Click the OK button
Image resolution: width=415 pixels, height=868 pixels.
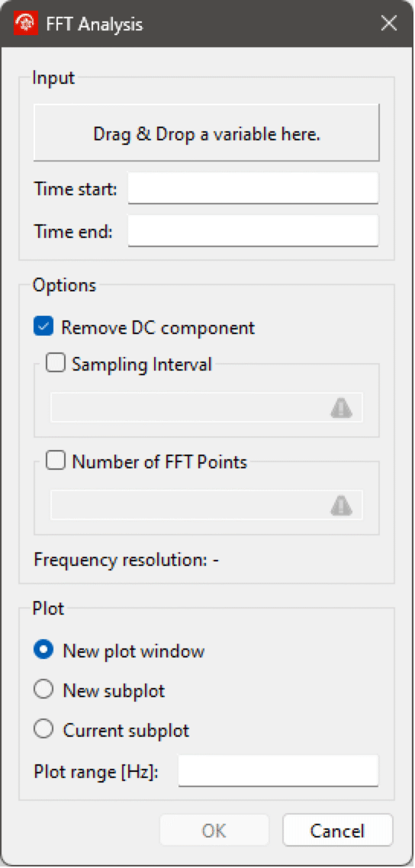214,830
